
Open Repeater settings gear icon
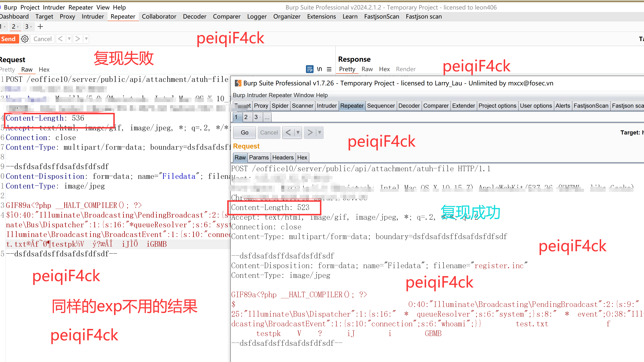click(25, 39)
